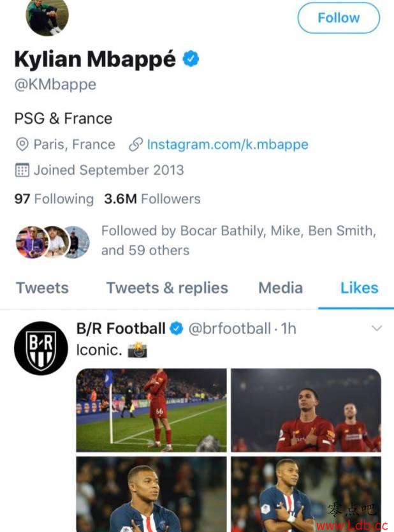Click the verified badge beside Kylian Mbappé
394x532 pixels.
pos(191,59)
